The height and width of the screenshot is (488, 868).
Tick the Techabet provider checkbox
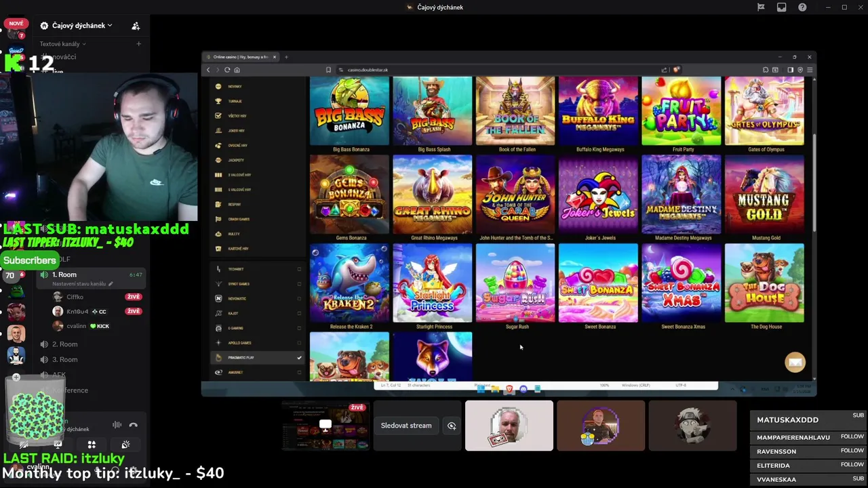(x=299, y=269)
